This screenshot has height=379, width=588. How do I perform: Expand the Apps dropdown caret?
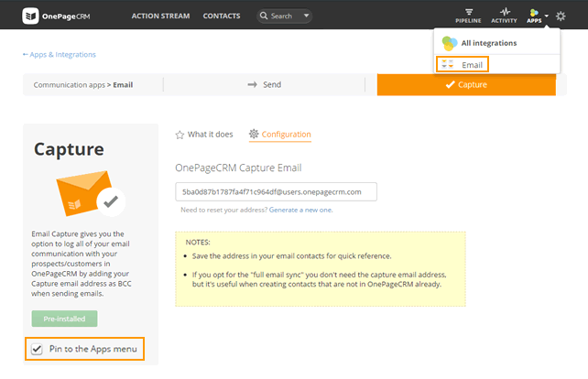click(x=547, y=16)
